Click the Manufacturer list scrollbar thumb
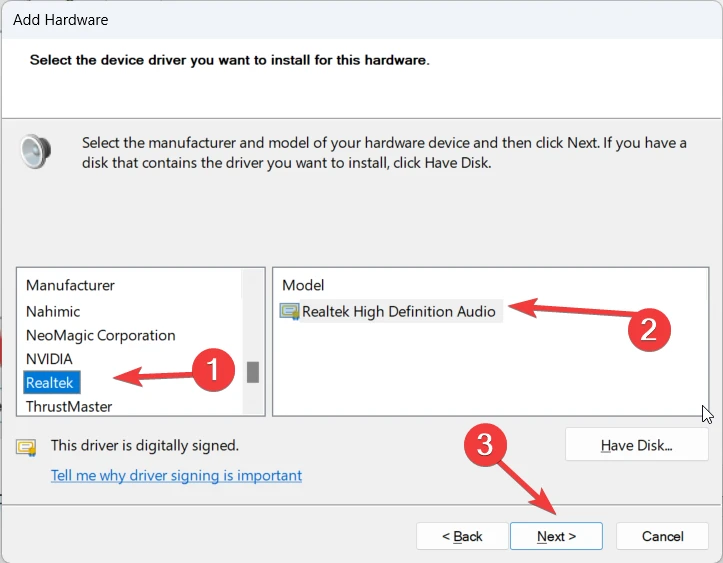723x563 pixels. pyautogui.click(x=253, y=372)
